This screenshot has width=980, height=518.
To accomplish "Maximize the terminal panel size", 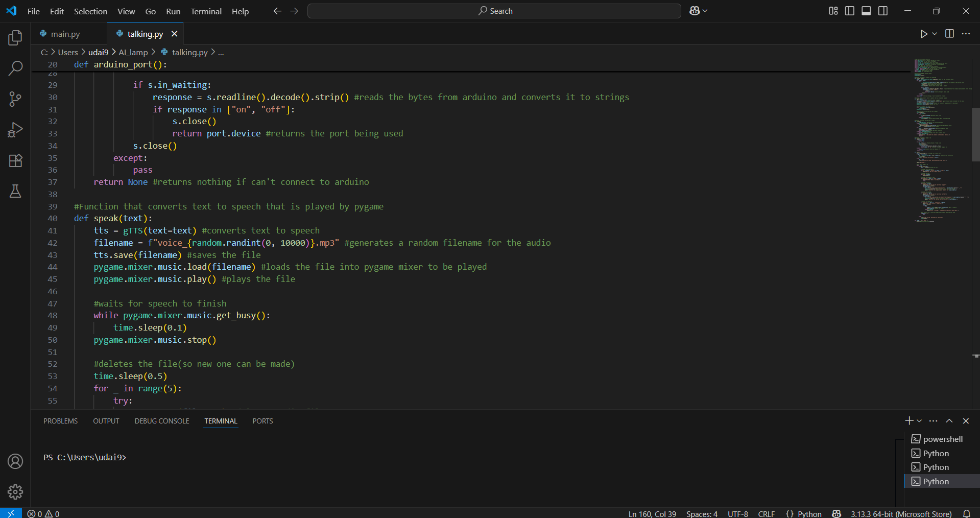I will pyautogui.click(x=949, y=420).
